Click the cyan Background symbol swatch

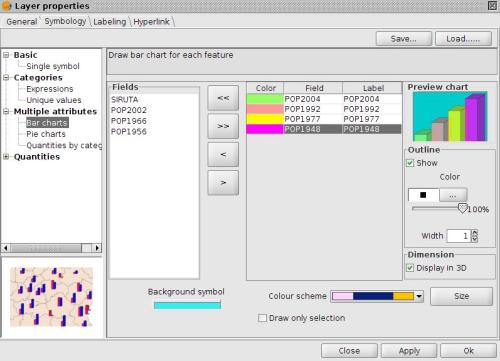pos(187,305)
